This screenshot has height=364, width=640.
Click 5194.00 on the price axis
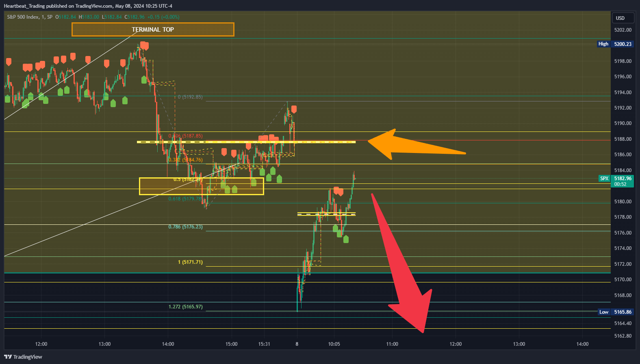(x=623, y=93)
